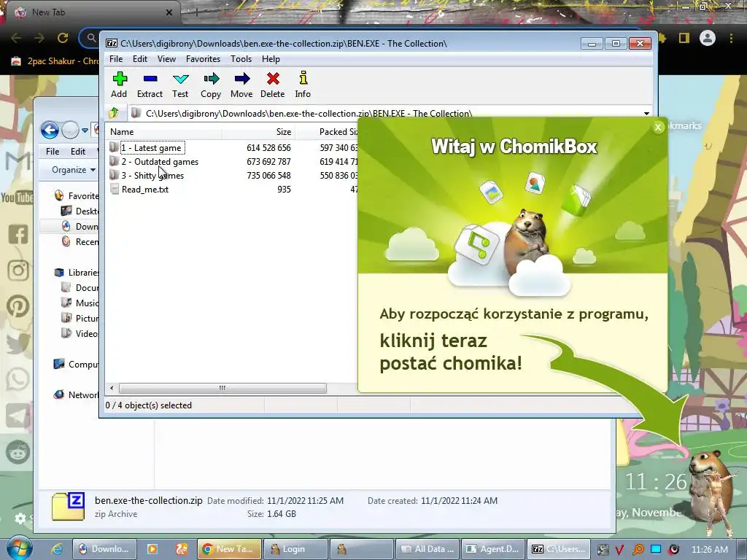The image size is (747, 560).
Task: Click the Forward button in Explorer window
Action: (x=70, y=130)
